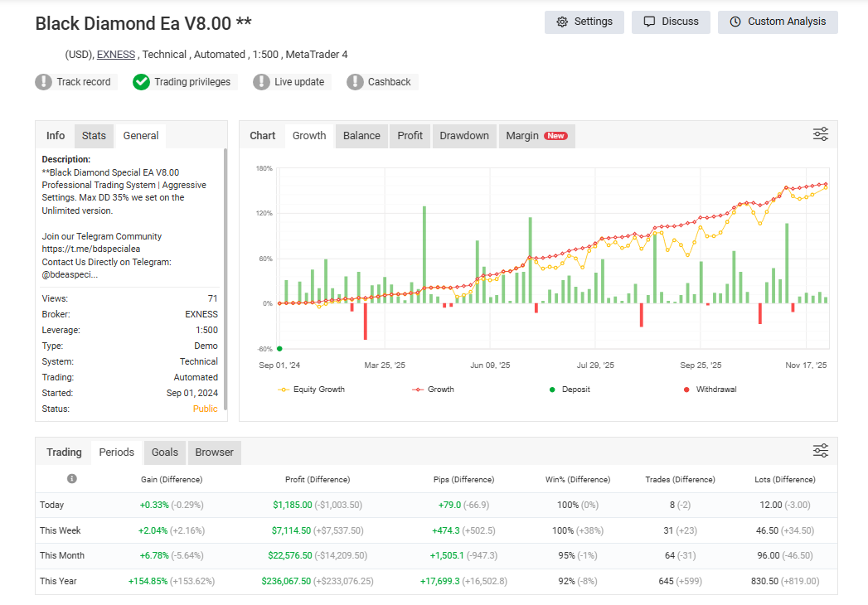Switch to the Drawdown chart tab
Viewport: 868px width, 605px height.
click(x=463, y=136)
